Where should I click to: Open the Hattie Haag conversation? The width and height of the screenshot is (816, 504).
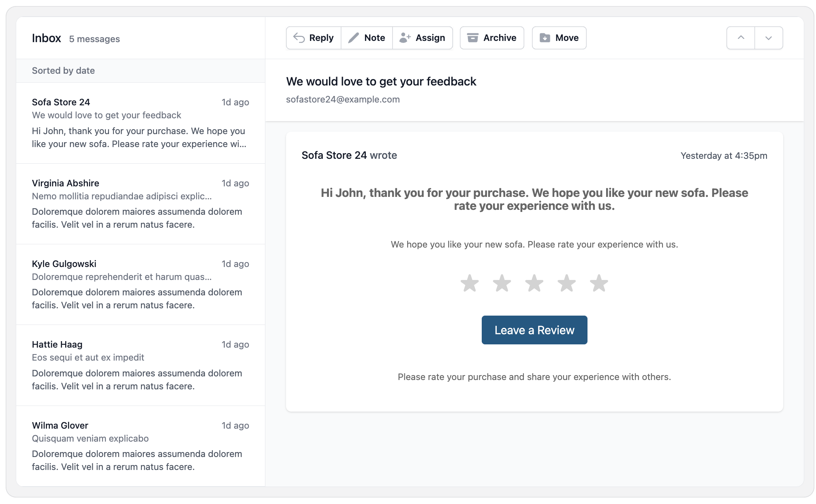[140, 365]
